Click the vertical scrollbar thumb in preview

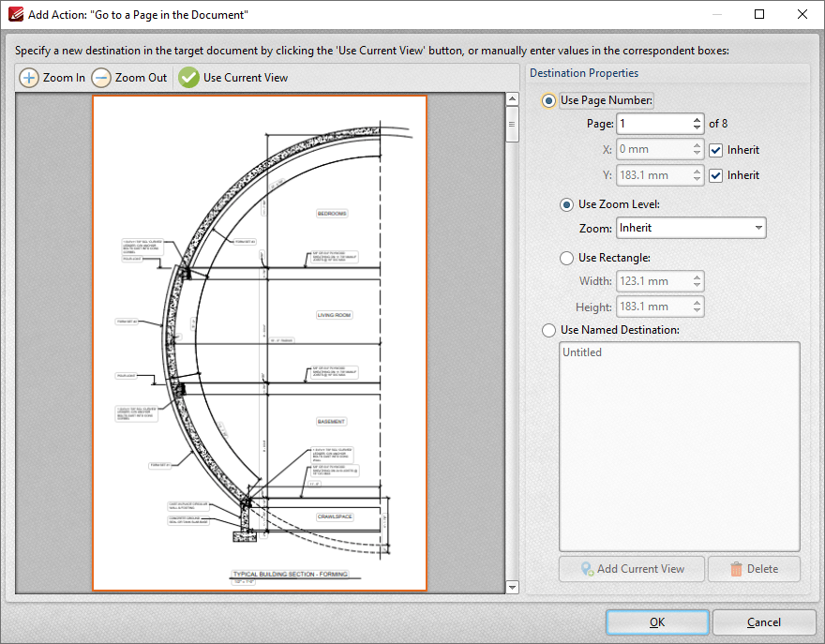(x=512, y=124)
